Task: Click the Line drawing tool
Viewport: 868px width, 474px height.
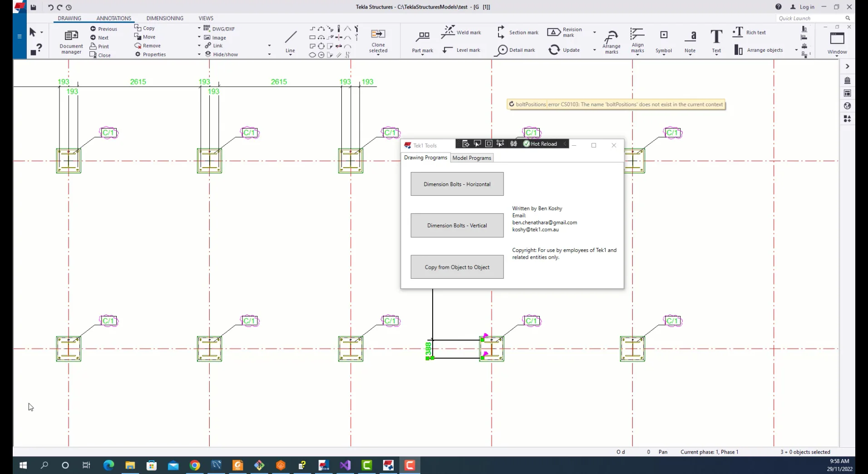Action: [290, 42]
